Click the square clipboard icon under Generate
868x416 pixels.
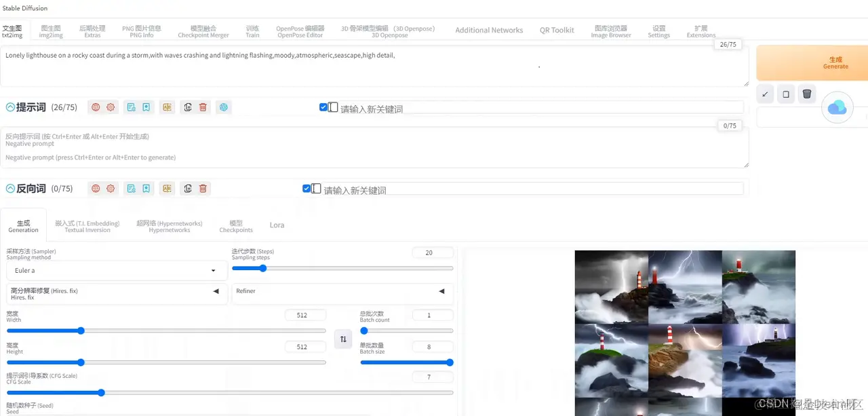pos(786,94)
